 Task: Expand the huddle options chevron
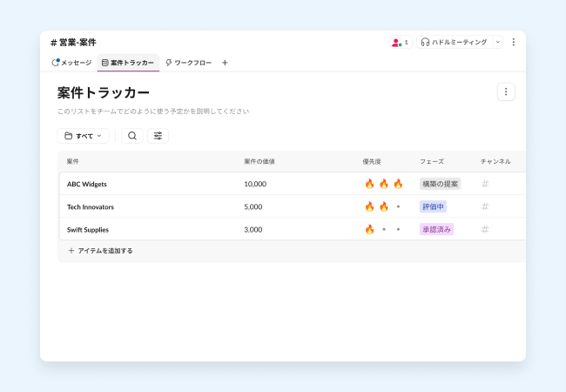(x=498, y=42)
